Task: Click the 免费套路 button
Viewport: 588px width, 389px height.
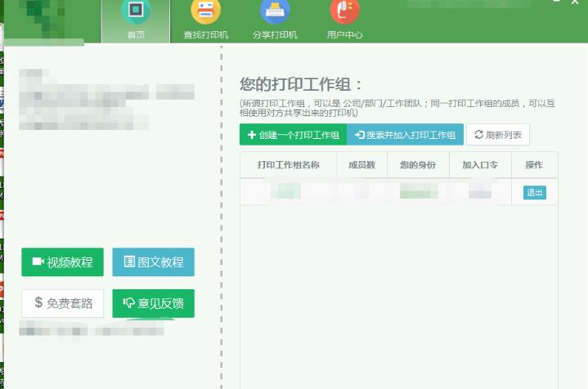Action: click(62, 303)
